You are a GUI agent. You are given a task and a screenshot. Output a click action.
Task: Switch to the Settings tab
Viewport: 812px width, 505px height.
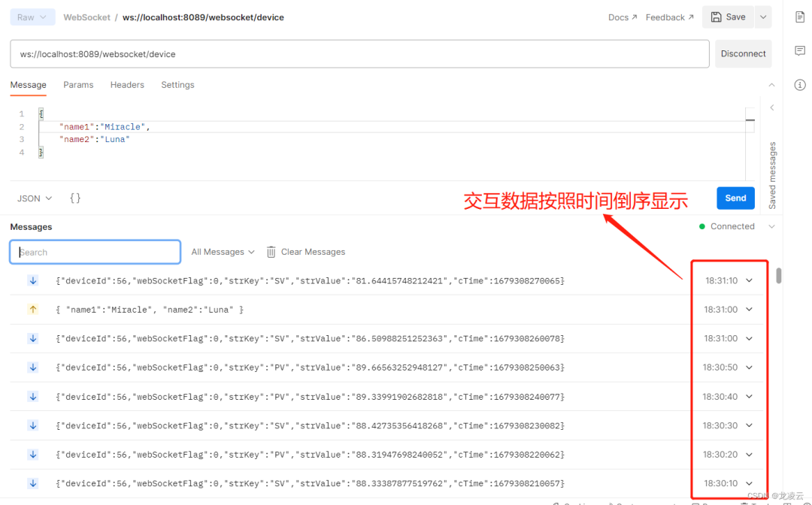pos(177,85)
